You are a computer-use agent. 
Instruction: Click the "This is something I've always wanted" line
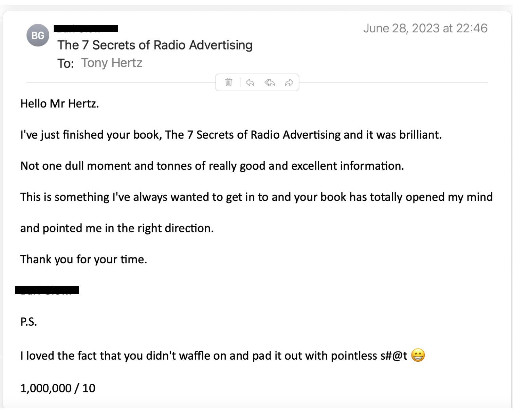(x=256, y=197)
